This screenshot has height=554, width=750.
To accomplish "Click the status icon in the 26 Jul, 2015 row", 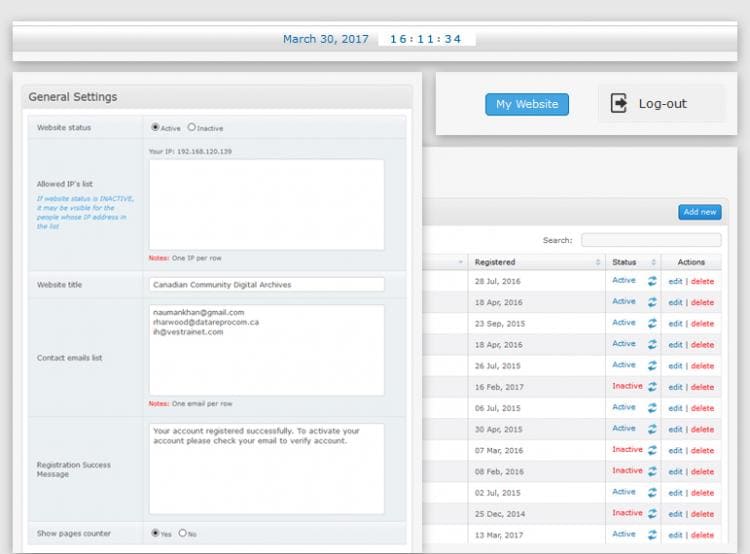I will pos(652,366).
